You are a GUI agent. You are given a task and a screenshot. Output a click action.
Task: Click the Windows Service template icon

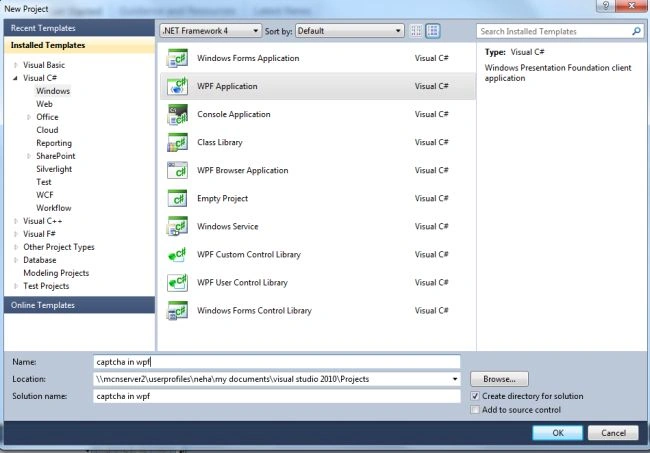pyautogui.click(x=177, y=226)
